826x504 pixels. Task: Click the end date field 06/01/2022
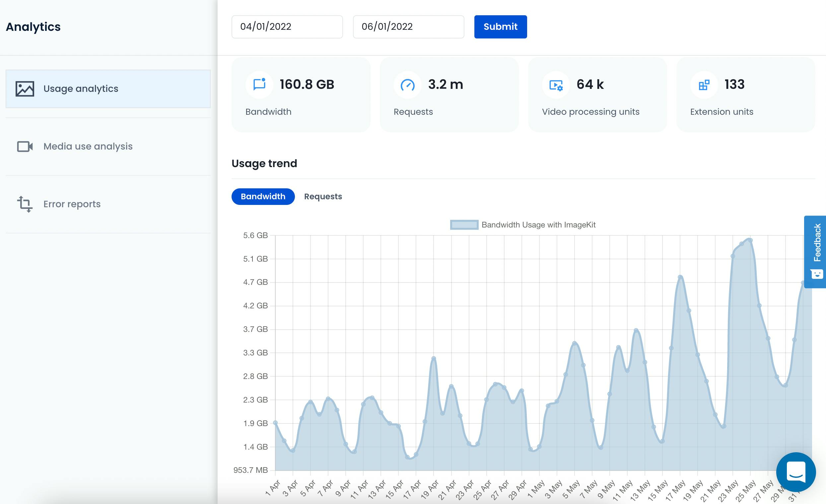408,27
